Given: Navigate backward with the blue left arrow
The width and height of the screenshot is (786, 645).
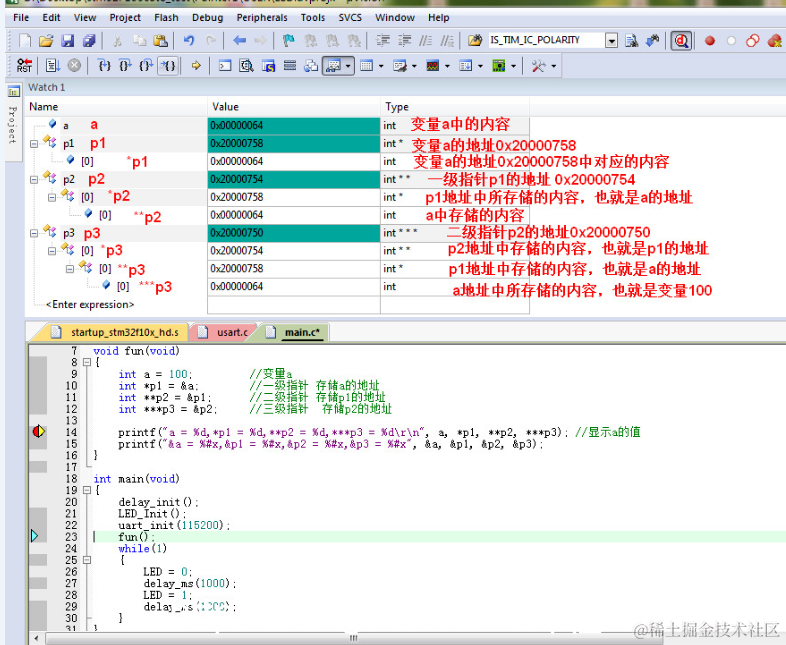Looking at the screenshot, I should (240, 41).
